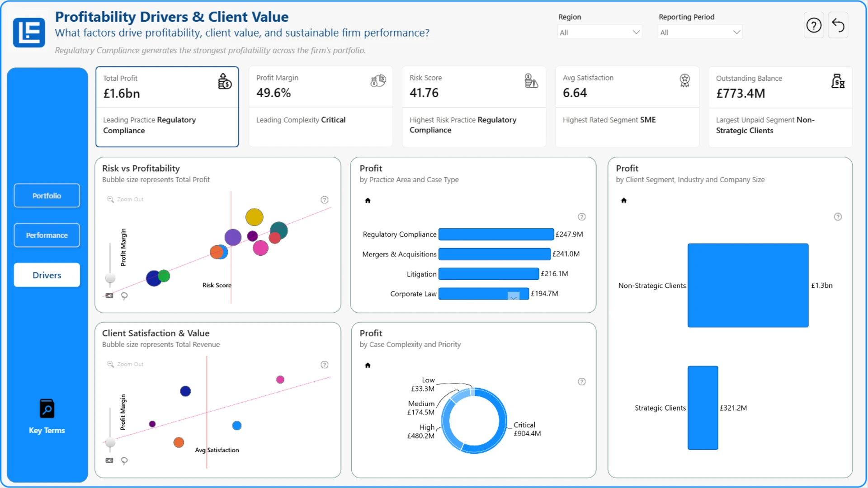Click home icon in Profit by Practice Area
868x488 pixels.
coord(368,200)
